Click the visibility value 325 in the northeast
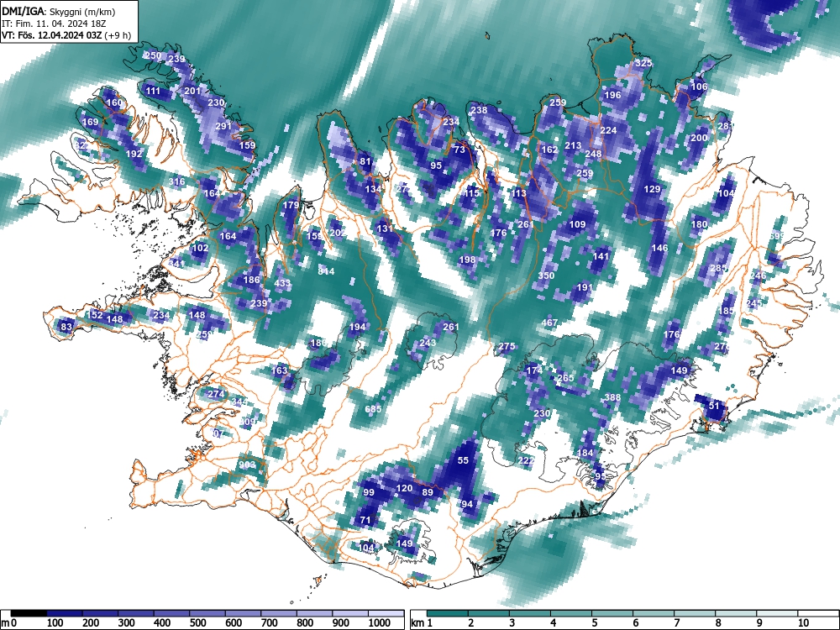This screenshot has height=630, width=840. click(x=644, y=63)
